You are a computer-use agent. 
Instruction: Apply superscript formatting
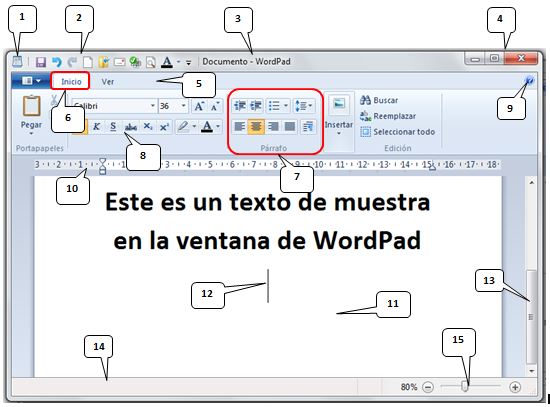click(164, 127)
